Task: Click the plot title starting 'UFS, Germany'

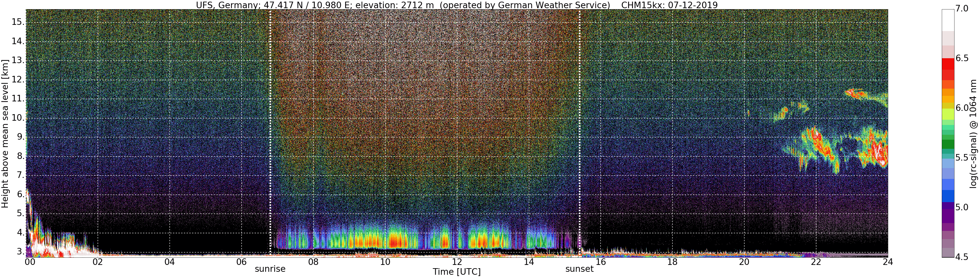Action: (457, 5)
